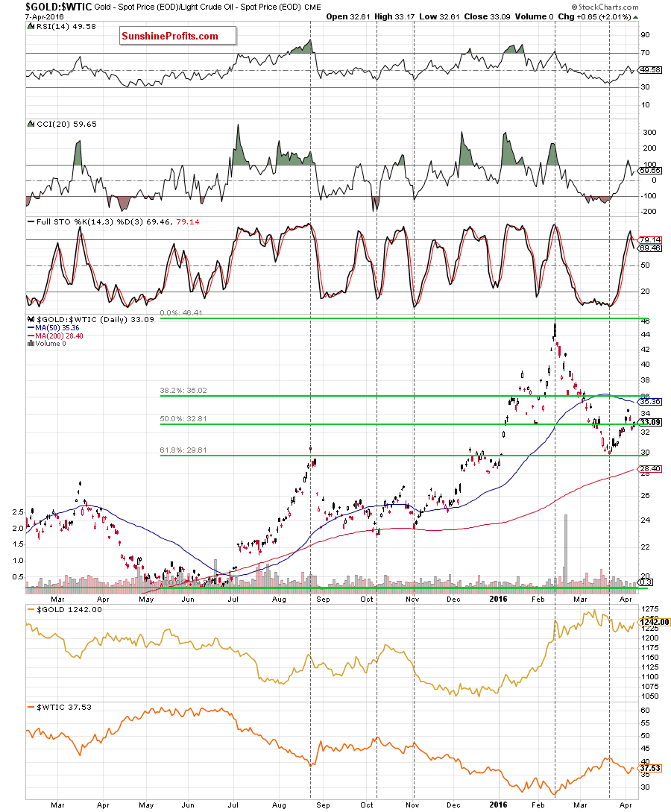
Task: Click the 49.58 RSI value tag on axis
Action: (x=650, y=70)
